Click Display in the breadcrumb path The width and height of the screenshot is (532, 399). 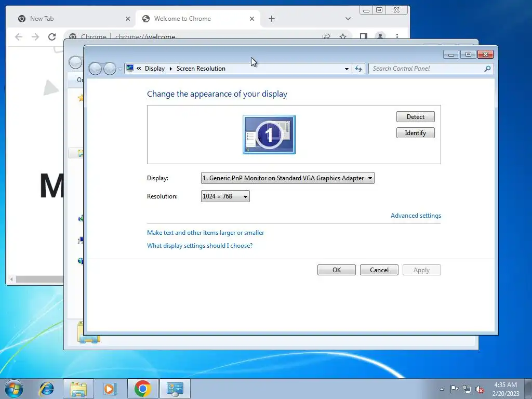pos(155,69)
